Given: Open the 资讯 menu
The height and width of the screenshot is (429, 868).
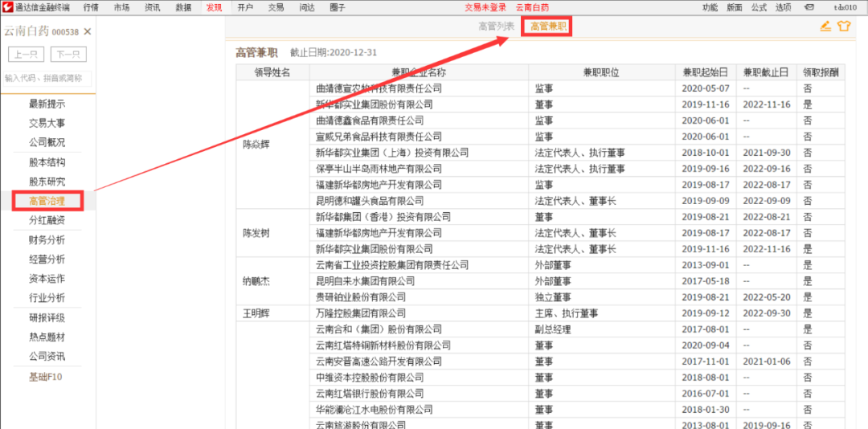Looking at the screenshot, I should pyautogui.click(x=153, y=7).
